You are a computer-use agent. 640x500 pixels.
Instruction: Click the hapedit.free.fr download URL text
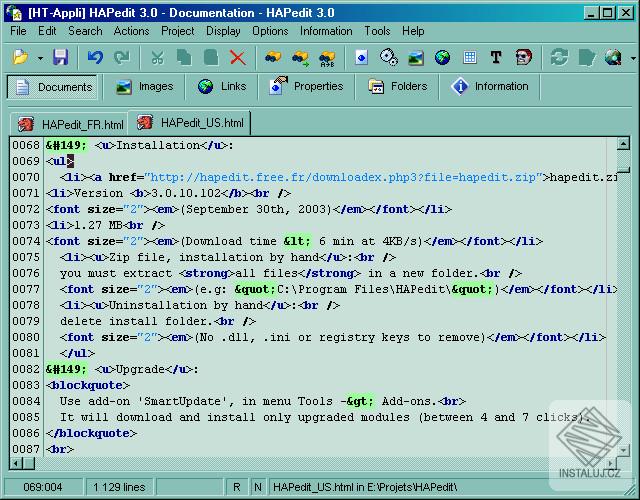[343, 177]
